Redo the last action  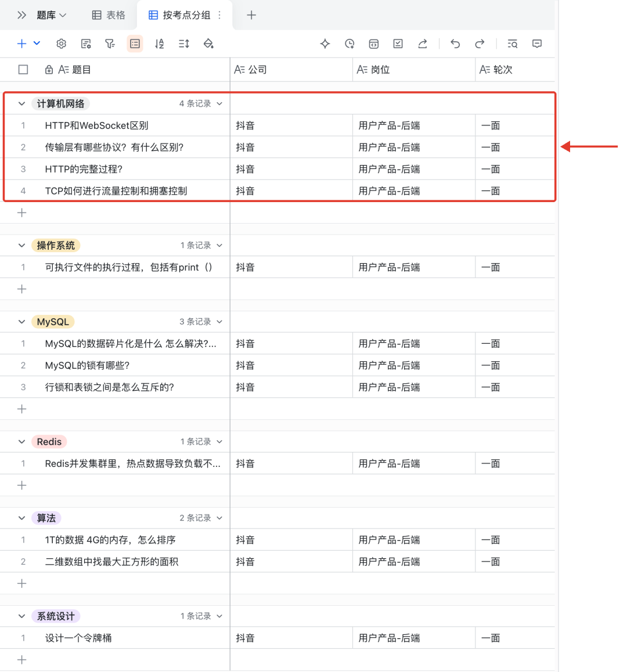coord(480,44)
